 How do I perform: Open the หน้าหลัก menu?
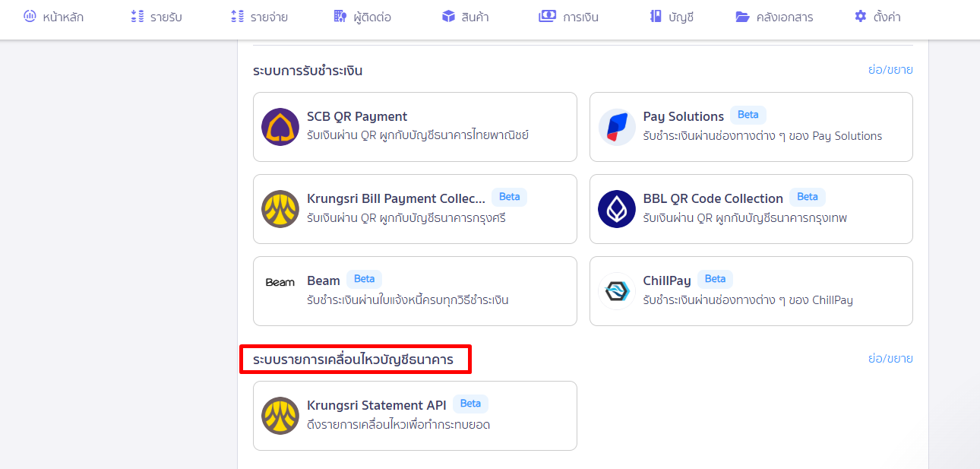54,17
